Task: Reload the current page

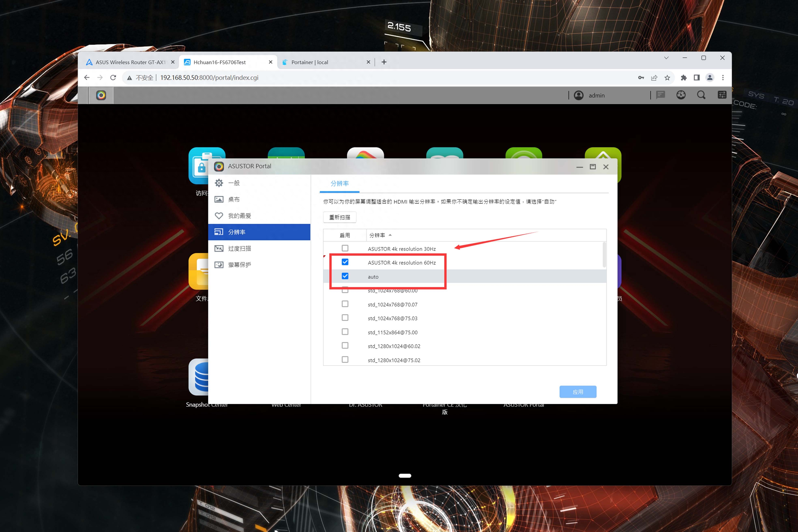Action: [x=113, y=78]
